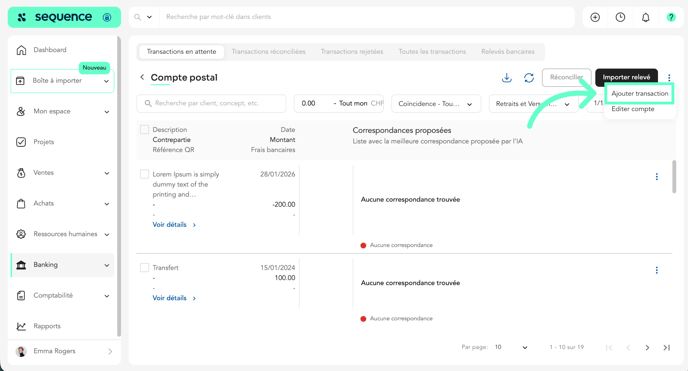Tick the select-all checkbox in the header
688x371 pixels.
click(x=144, y=129)
